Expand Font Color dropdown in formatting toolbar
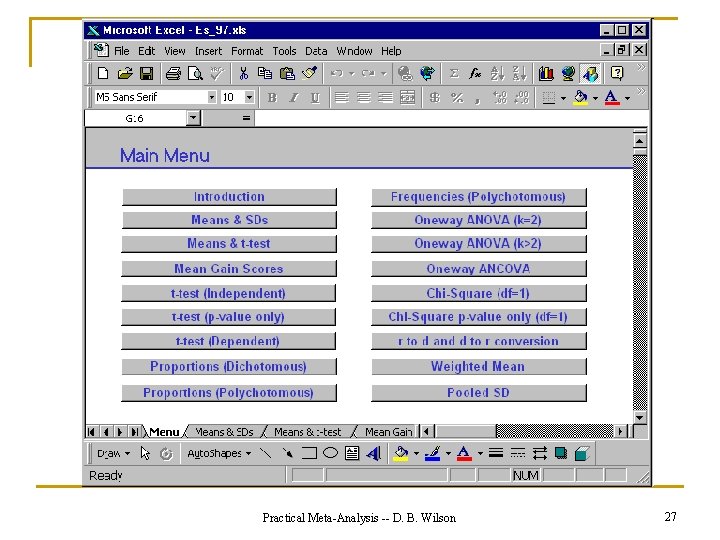This screenshot has height=540, width=720. 627,98
